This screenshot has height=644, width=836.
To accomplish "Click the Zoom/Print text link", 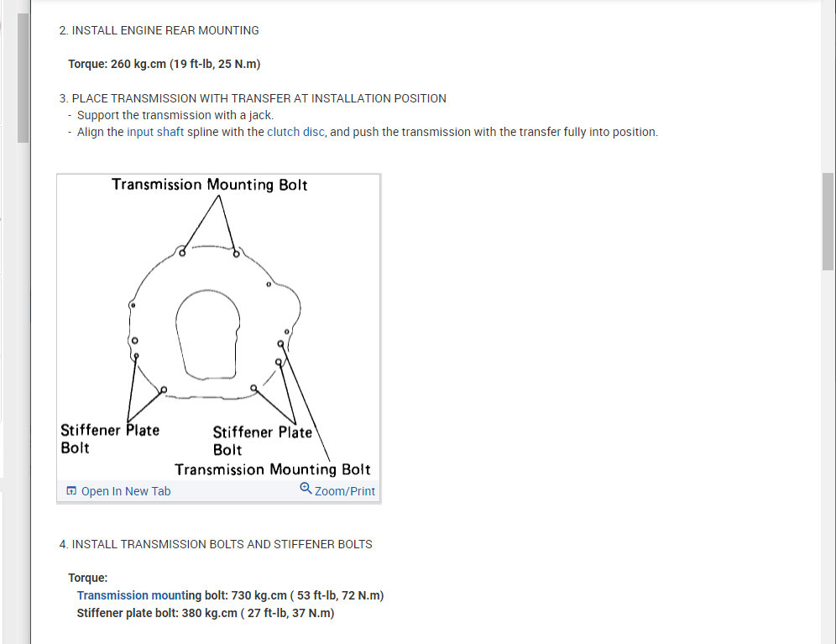I will [345, 491].
